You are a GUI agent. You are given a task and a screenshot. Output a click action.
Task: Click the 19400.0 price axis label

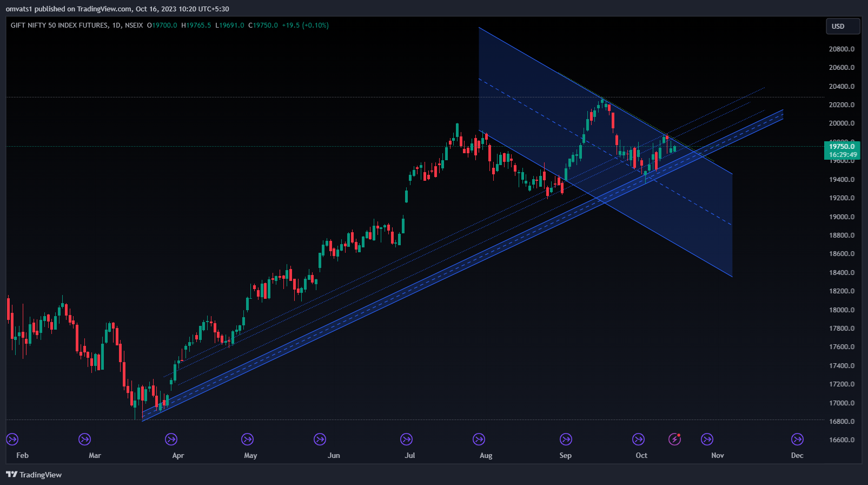click(x=842, y=179)
